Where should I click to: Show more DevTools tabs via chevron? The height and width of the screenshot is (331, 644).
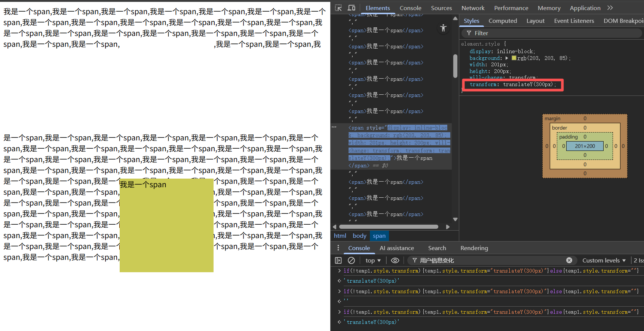pos(610,8)
